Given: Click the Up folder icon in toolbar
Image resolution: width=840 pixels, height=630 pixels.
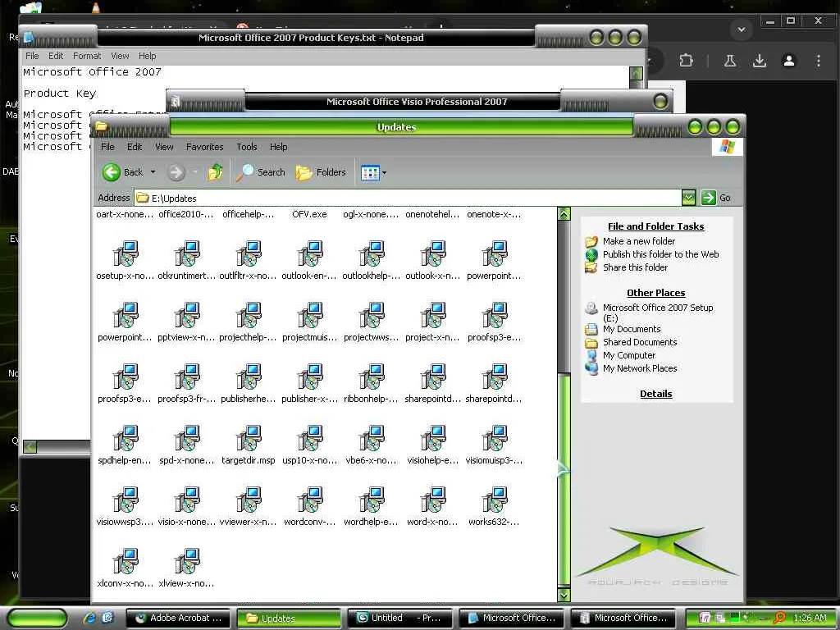Looking at the screenshot, I should pos(216,172).
